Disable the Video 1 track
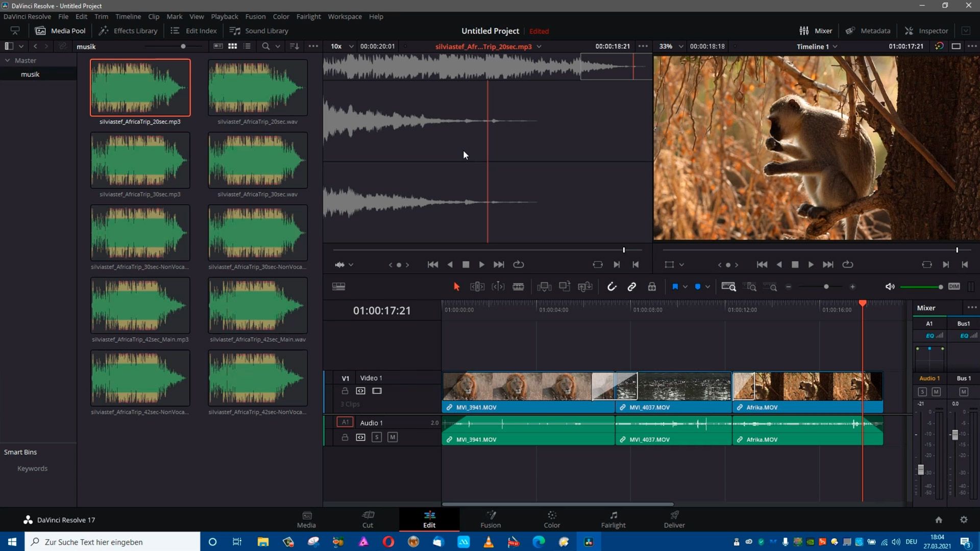The width and height of the screenshot is (980, 551). click(x=377, y=391)
